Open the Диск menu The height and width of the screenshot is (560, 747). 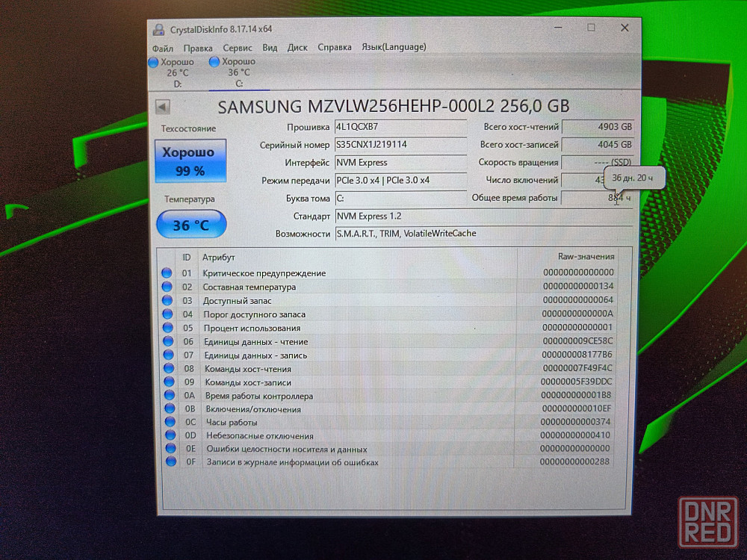click(297, 47)
